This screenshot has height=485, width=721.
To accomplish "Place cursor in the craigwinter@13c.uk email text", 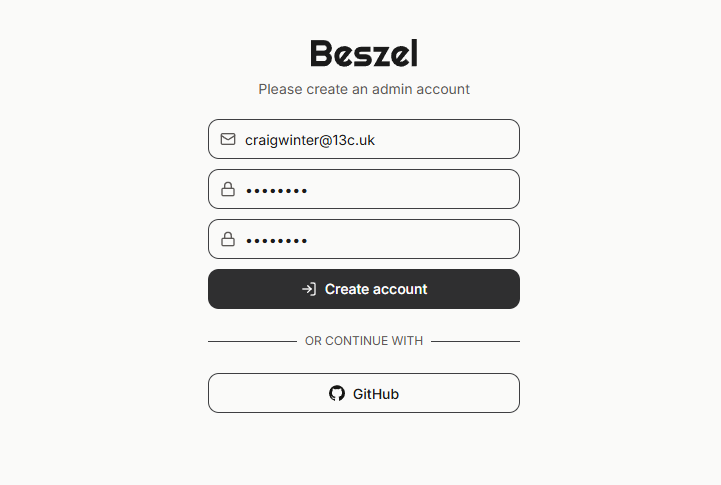I will coord(310,140).
